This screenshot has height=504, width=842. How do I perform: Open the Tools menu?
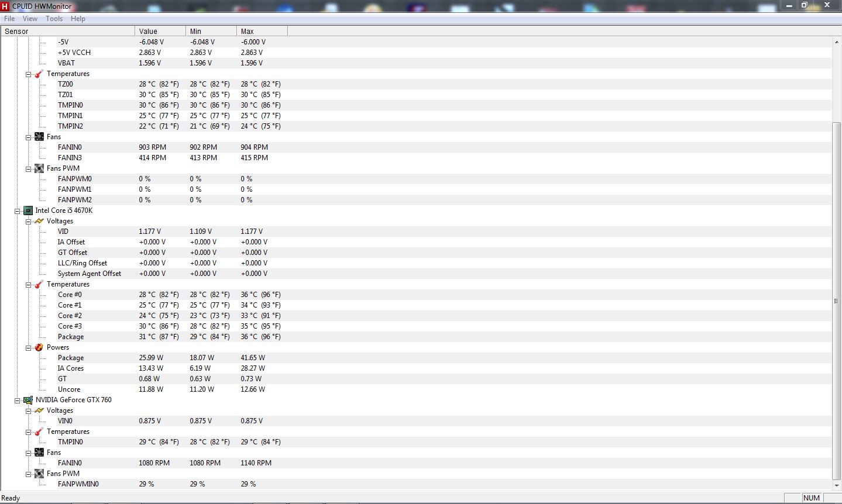click(x=54, y=19)
